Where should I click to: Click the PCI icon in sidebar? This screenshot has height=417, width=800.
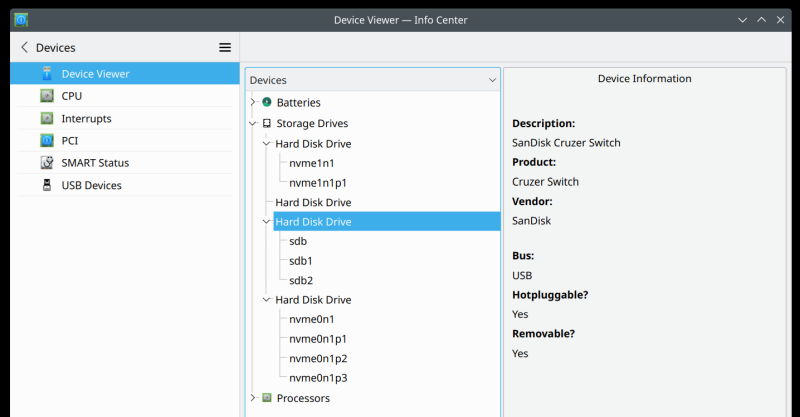coord(47,141)
